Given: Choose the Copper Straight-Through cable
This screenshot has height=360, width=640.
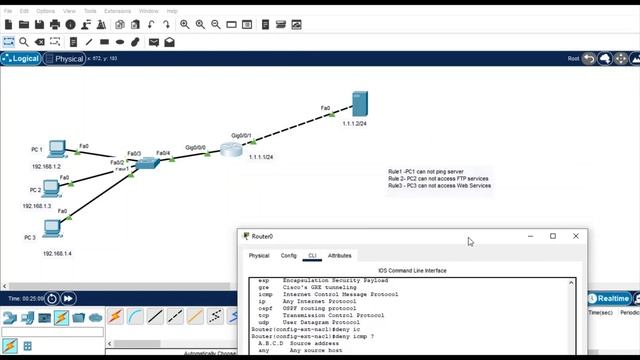Looking at the screenshot, I should click(155, 316).
